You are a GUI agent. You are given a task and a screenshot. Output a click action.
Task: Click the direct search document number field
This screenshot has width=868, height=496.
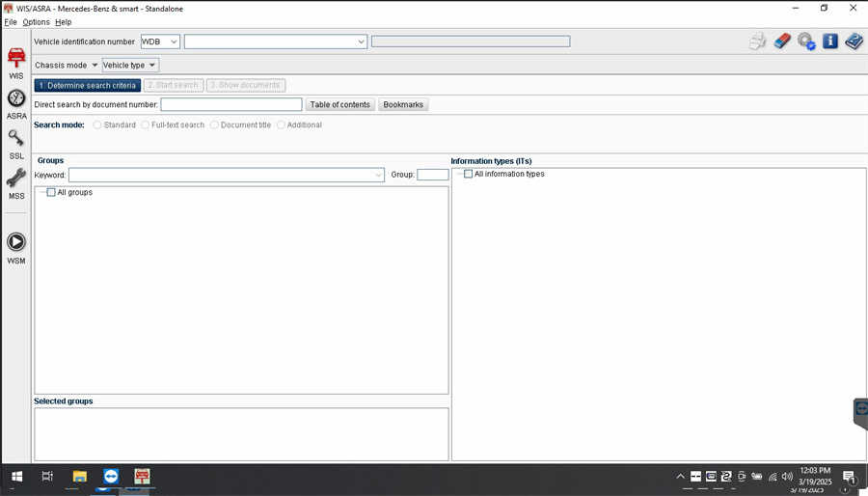click(x=231, y=104)
